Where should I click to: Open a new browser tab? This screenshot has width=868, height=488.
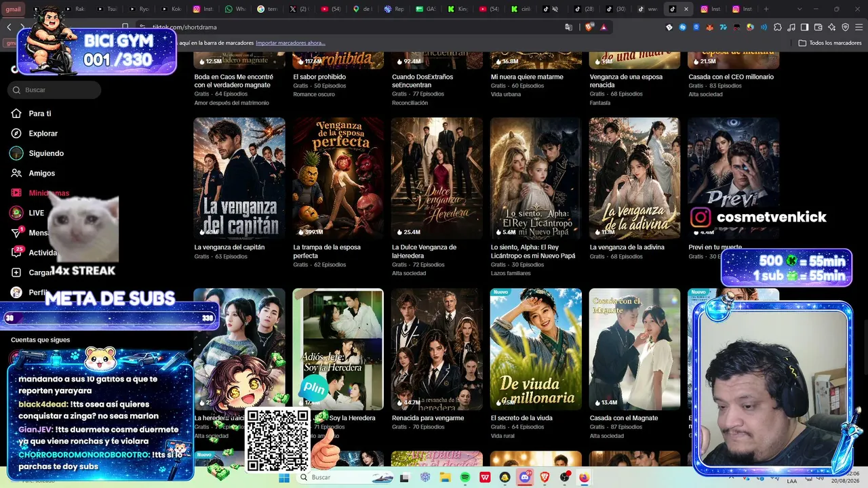click(766, 9)
